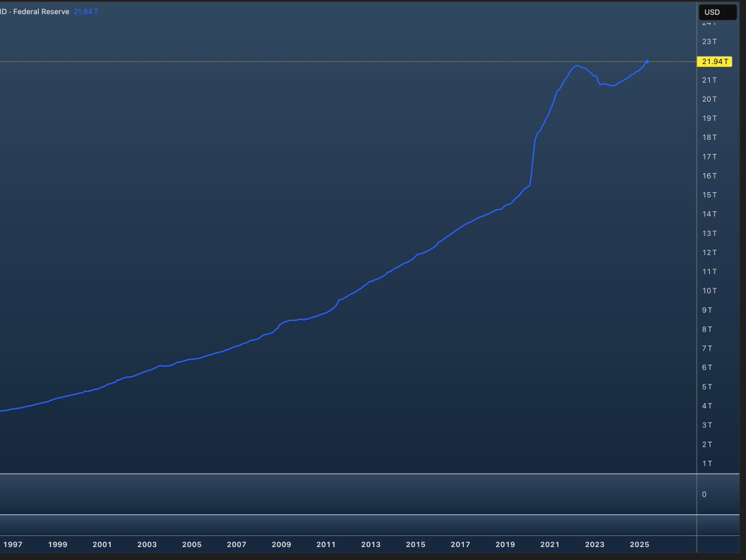Click the 11 T price axis label
This screenshot has width=746, height=560.
click(x=709, y=272)
